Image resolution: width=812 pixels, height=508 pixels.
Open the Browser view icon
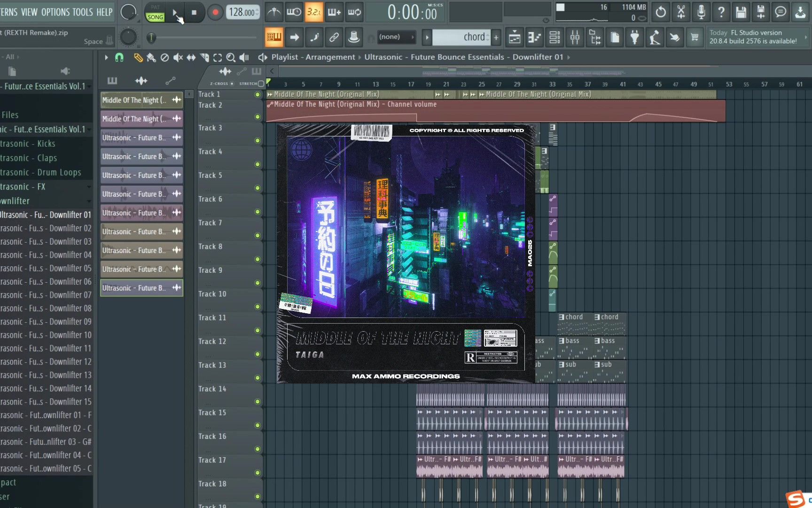595,37
